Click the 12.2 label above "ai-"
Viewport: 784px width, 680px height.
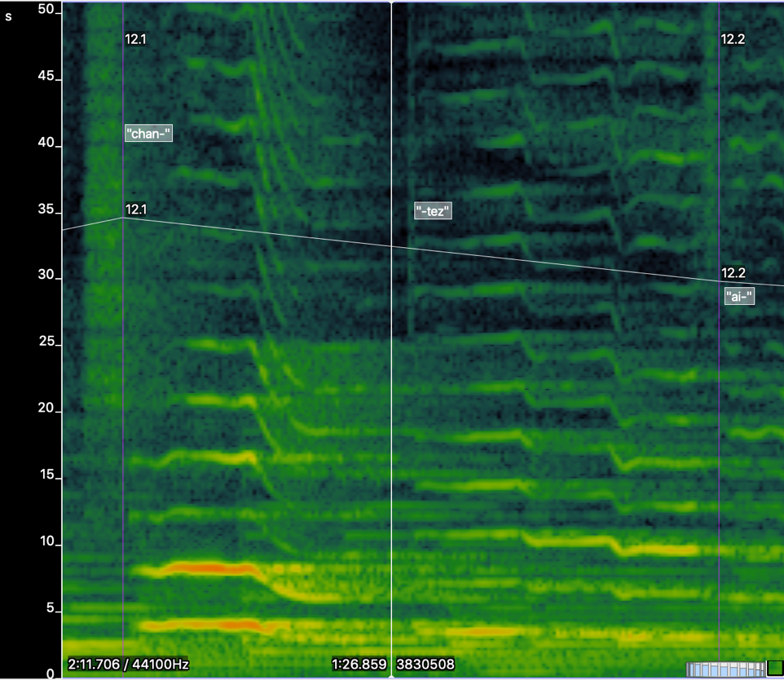point(733,273)
